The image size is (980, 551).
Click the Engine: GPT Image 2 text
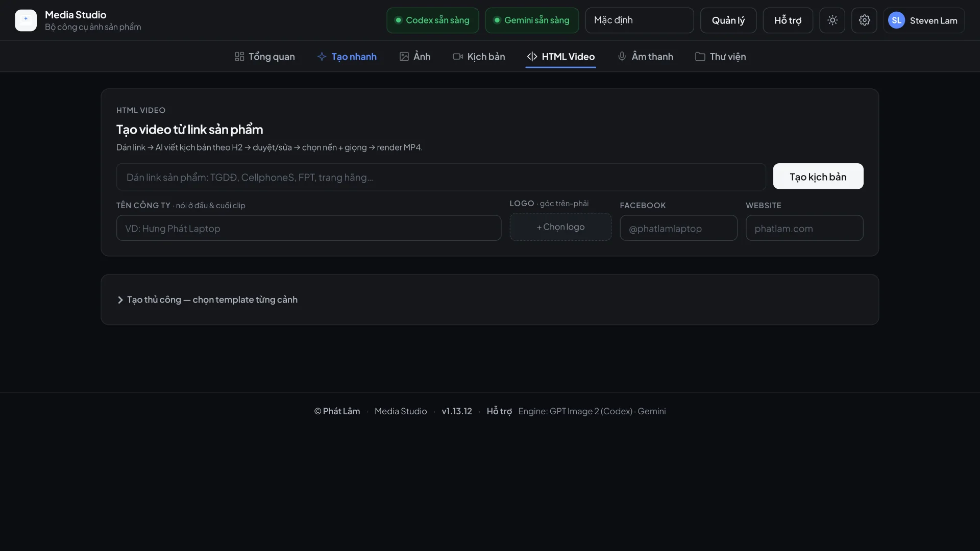click(592, 411)
